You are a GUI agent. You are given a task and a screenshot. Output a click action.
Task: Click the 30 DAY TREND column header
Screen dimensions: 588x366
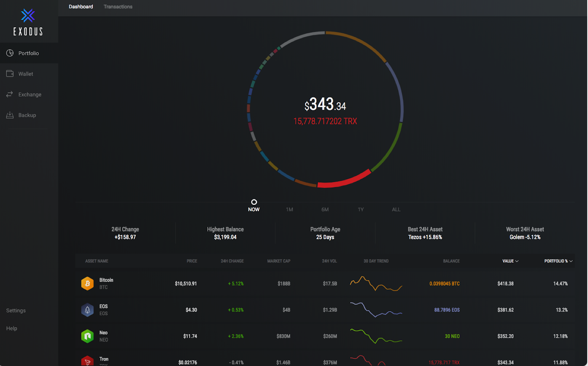click(376, 261)
